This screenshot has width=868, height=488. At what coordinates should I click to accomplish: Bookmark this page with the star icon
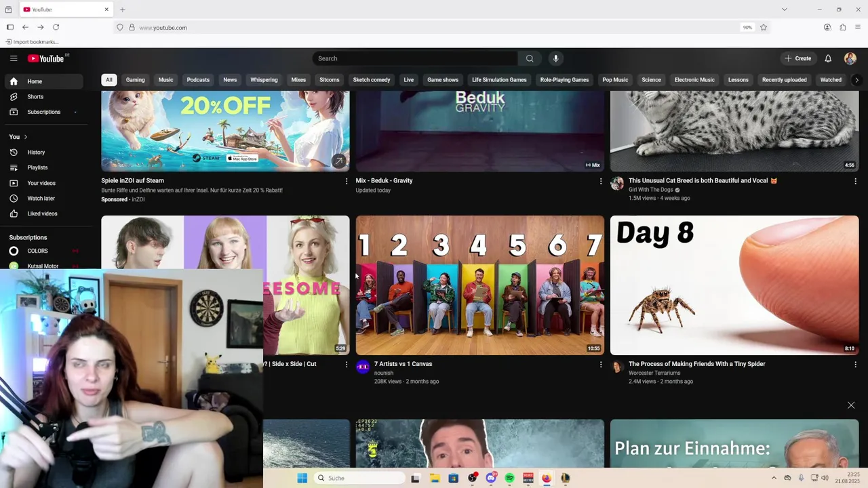(764, 27)
